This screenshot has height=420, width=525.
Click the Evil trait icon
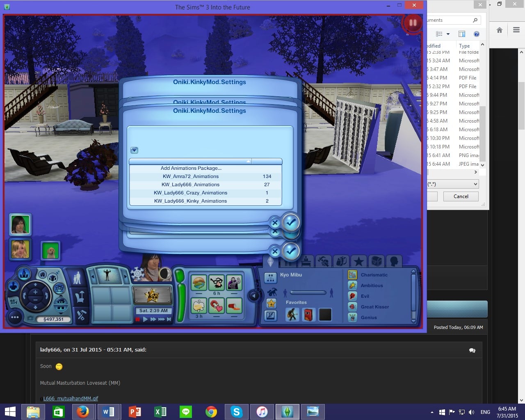[352, 296]
